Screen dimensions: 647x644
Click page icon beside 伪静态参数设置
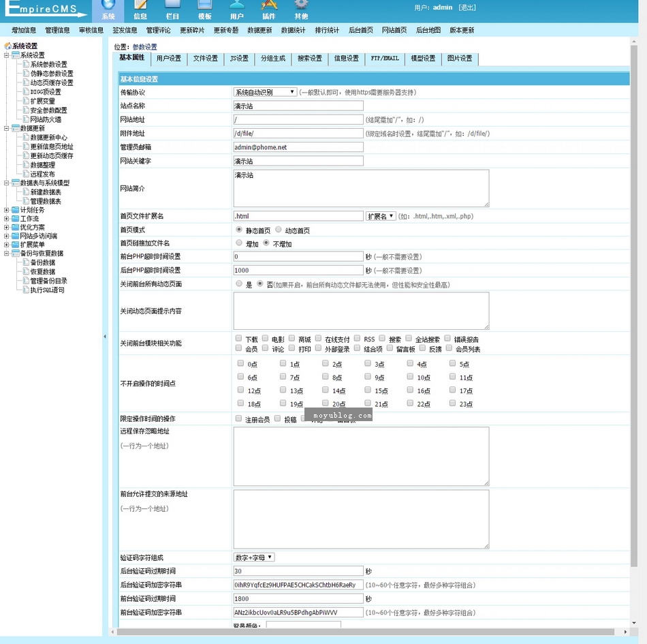[x=26, y=73]
